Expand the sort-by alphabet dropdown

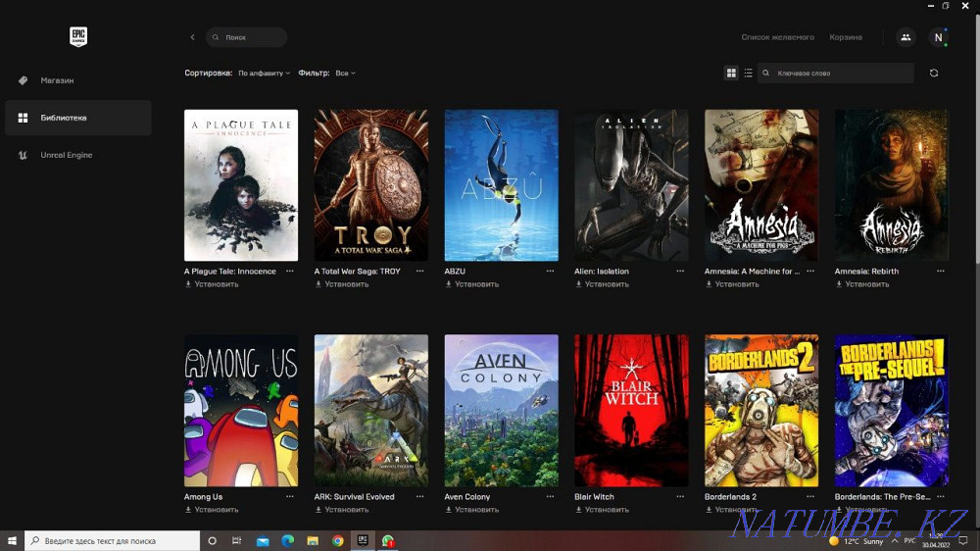(264, 74)
